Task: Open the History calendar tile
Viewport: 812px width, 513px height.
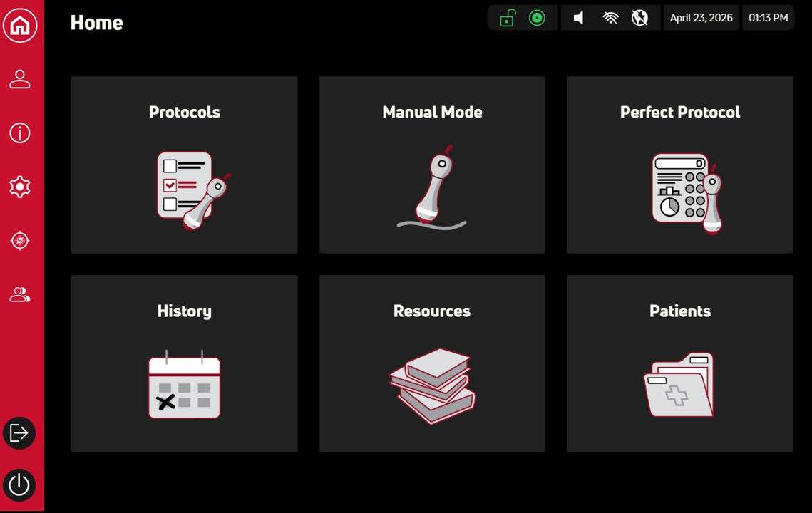Action: pos(185,363)
